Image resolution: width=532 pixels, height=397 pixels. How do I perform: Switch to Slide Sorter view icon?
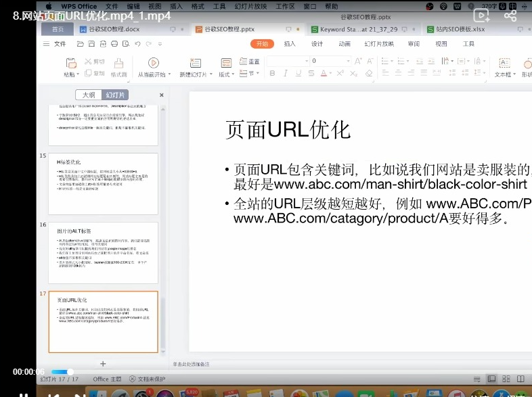click(506, 379)
